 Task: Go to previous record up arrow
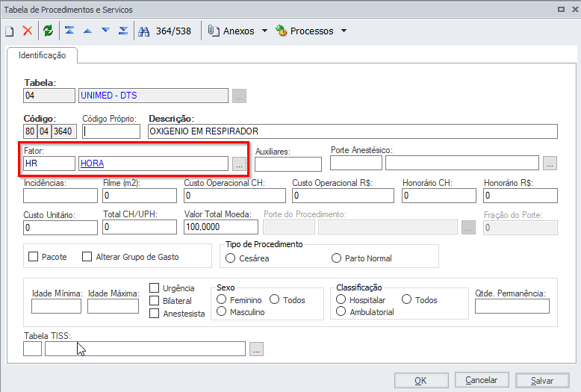point(87,31)
